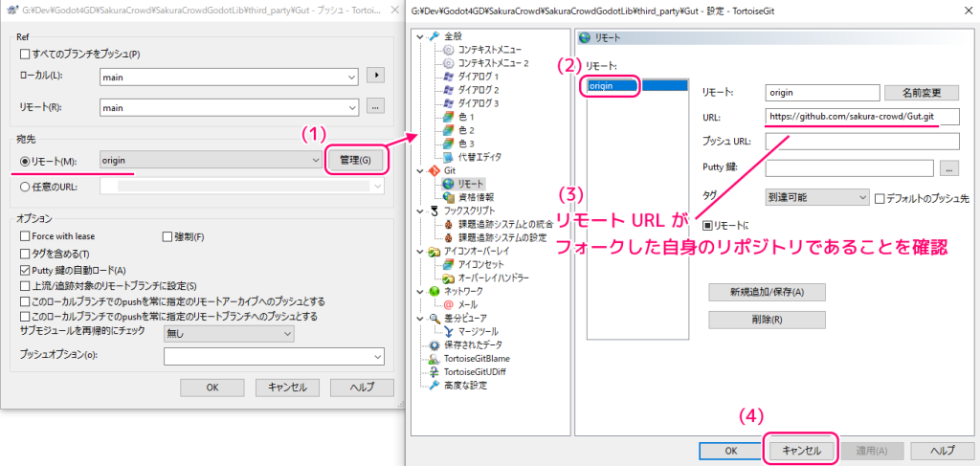Viewport: 980px width, 466px height.
Task: Click the ダイアログ 3 windows icon
Action: coord(448,103)
